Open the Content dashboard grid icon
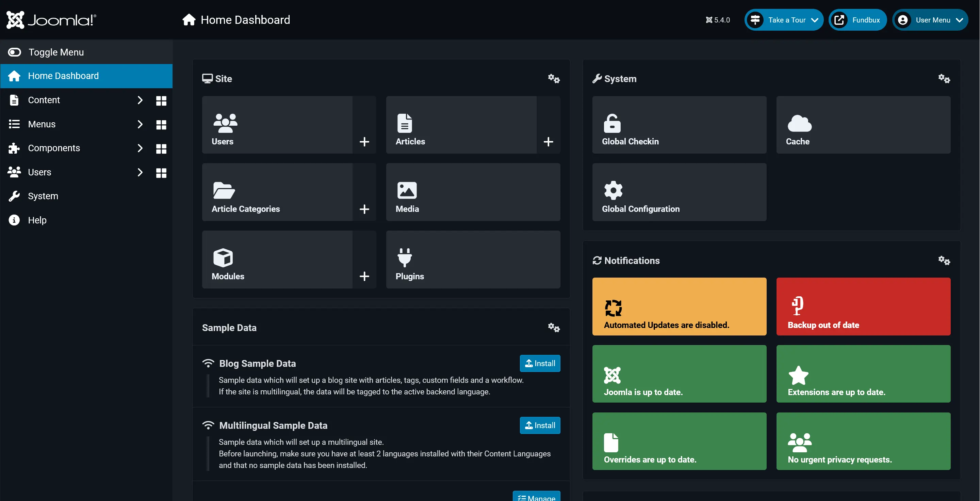This screenshot has height=501, width=980. [161, 100]
